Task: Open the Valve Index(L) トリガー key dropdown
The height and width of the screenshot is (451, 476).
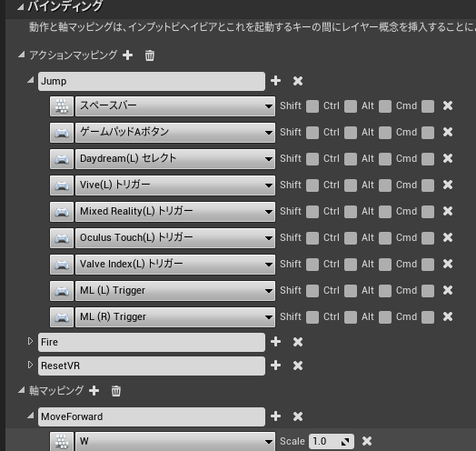Action: point(175,265)
